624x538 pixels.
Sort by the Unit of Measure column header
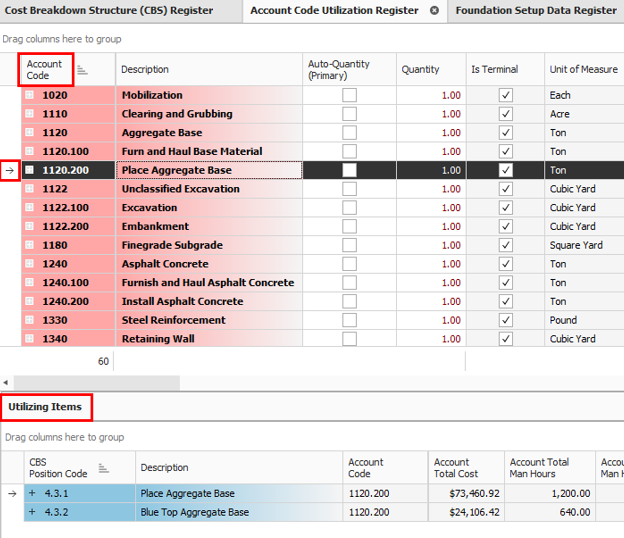click(582, 70)
